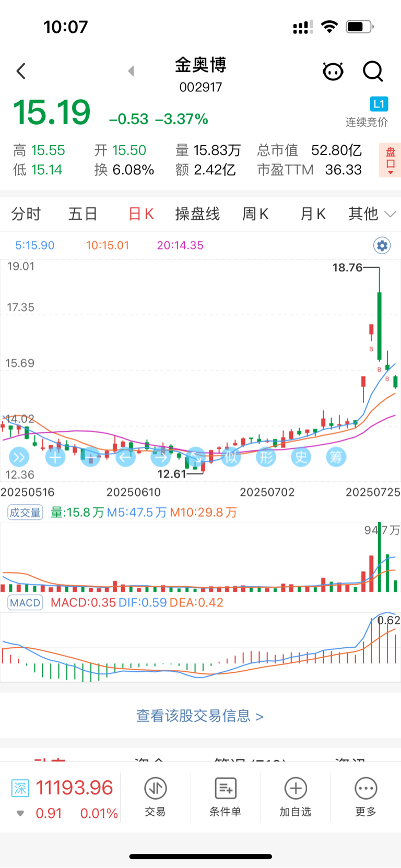
Task: Tap M5:47.5万 volume average
Action: tap(137, 513)
